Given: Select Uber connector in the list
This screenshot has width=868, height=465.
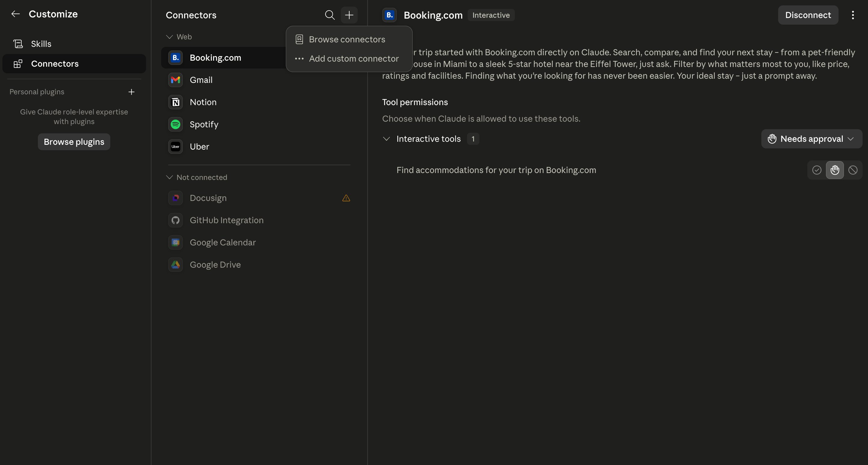Looking at the screenshot, I should click(x=259, y=147).
